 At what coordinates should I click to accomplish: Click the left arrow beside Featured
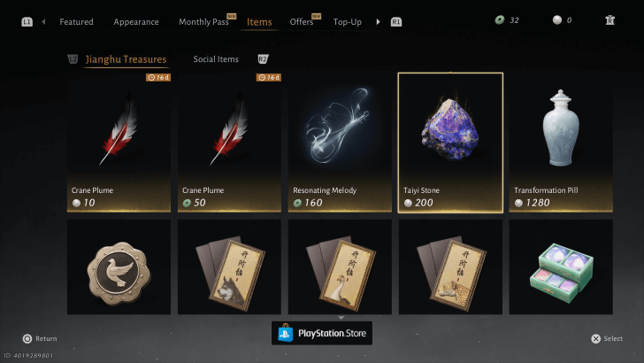pyautogui.click(x=43, y=22)
